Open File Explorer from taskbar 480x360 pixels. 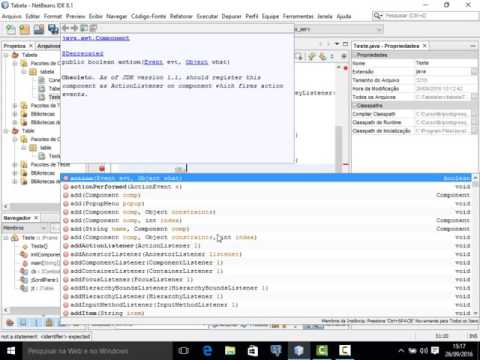point(230,351)
